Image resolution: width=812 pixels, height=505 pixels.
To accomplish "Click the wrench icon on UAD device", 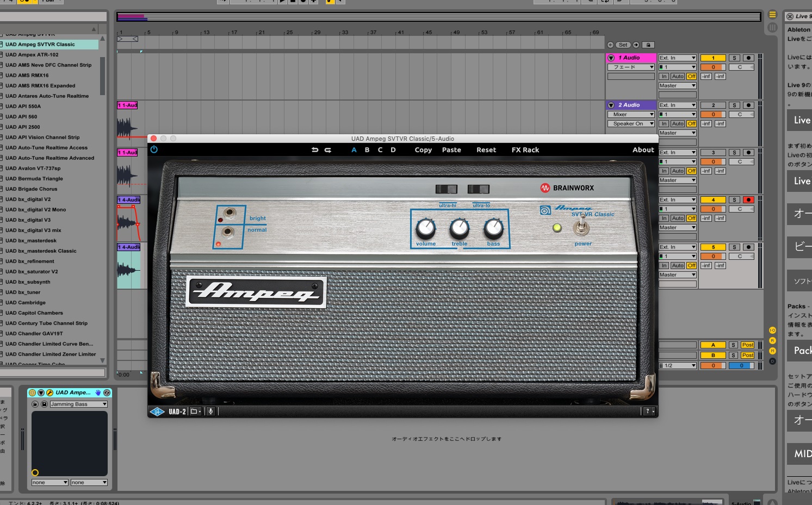I will pyautogui.click(x=49, y=392).
